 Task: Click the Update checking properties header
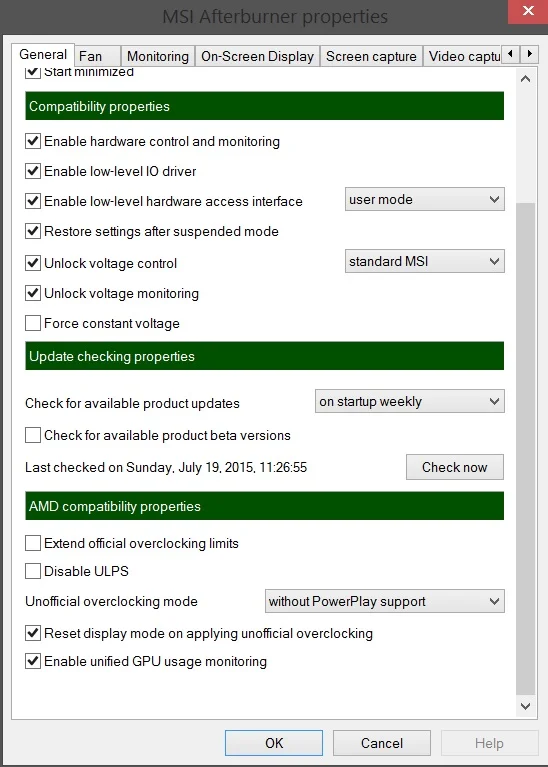pyautogui.click(x=264, y=356)
